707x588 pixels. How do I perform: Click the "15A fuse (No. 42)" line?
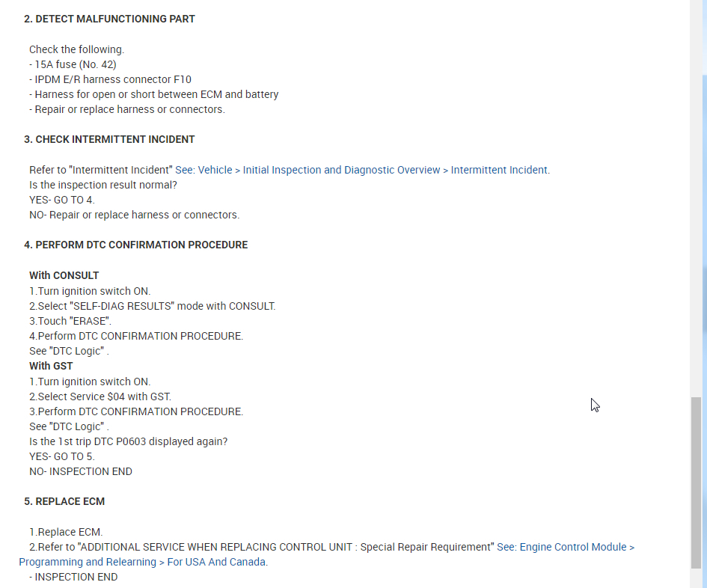pyautogui.click(x=75, y=64)
